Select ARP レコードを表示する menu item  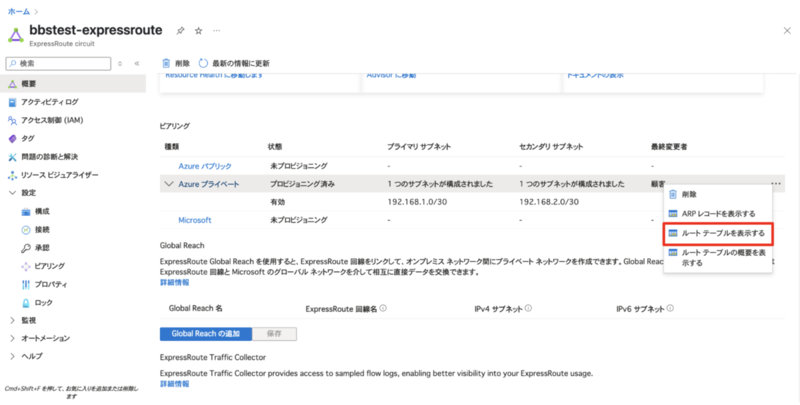718,214
